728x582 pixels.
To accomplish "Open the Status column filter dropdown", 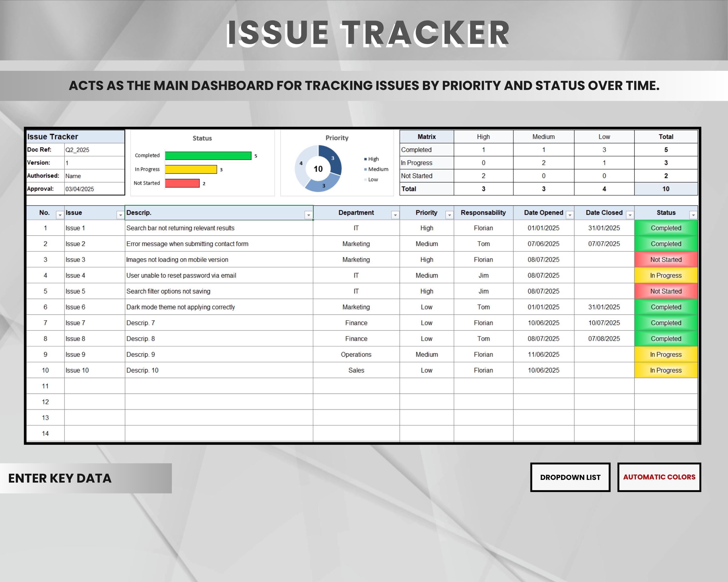I will (693, 215).
